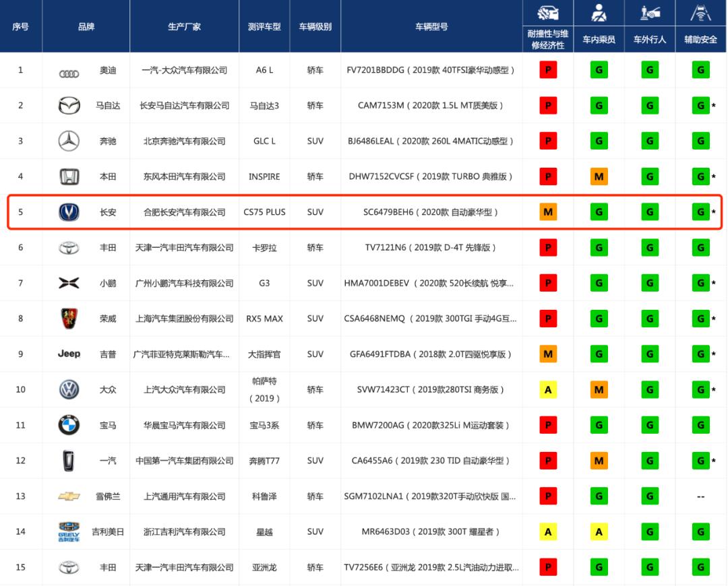
Task: Click orange M crash rating for Changan CS75 PLUS
Action: [x=548, y=212]
